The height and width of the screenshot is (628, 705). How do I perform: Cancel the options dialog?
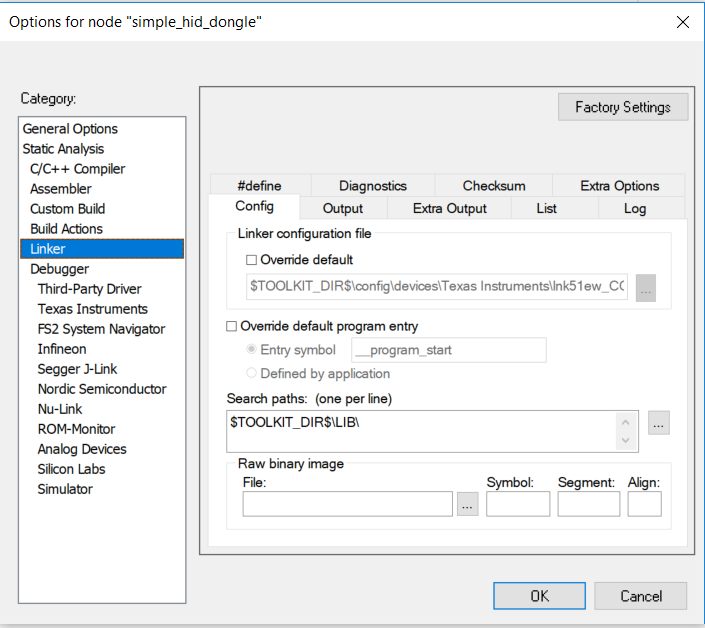coord(641,596)
